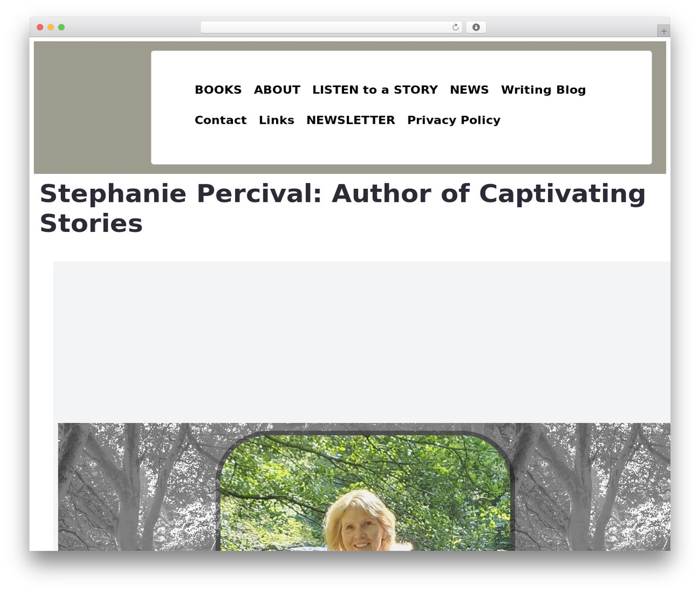Visit the Writing Blog link
The image size is (700, 593).
(543, 90)
